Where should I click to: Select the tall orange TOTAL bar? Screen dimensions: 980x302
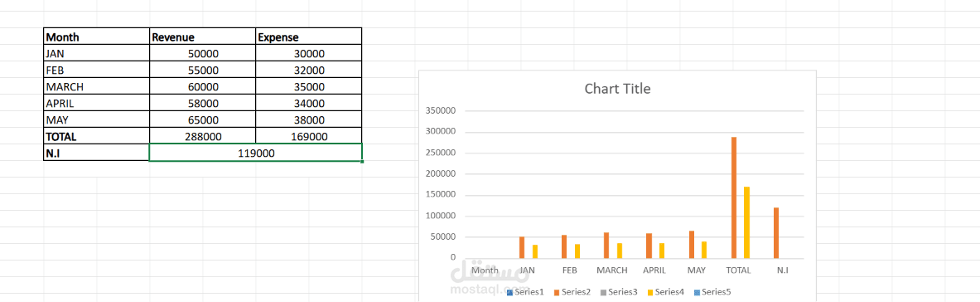[x=734, y=197]
